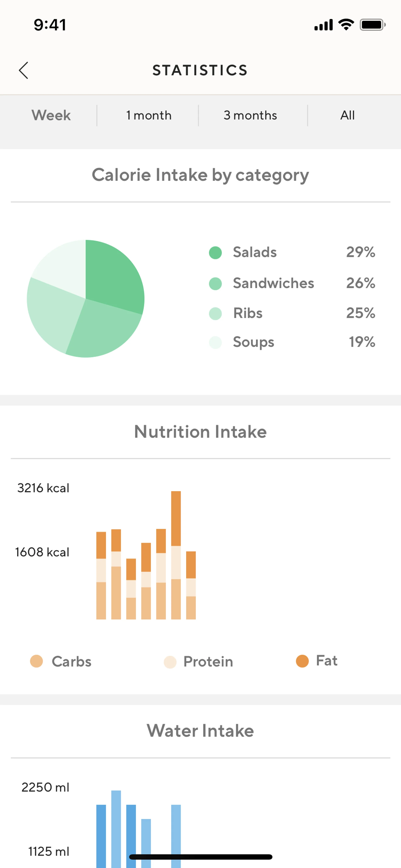Select the Week tab
The width and height of the screenshot is (401, 868).
pos(51,115)
